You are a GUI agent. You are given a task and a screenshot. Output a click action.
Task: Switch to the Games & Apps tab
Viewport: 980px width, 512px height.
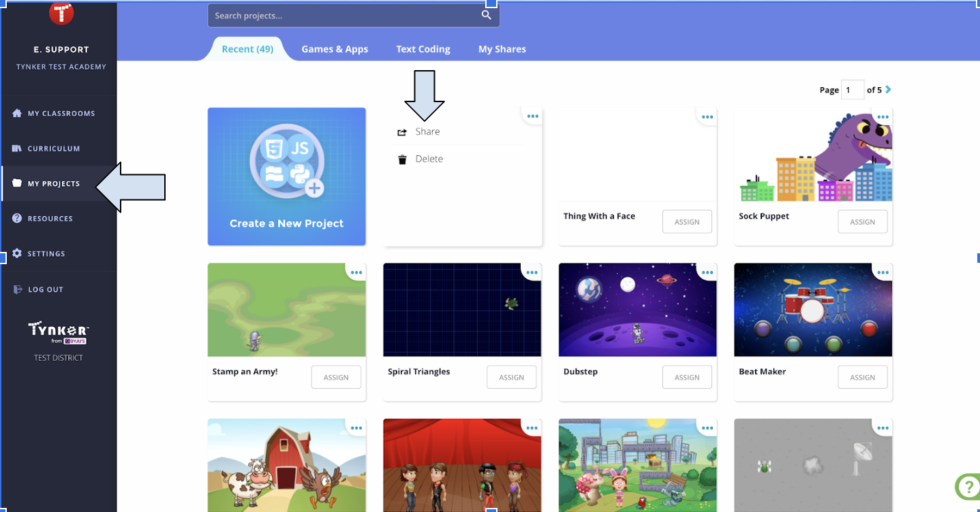pos(335,49)
